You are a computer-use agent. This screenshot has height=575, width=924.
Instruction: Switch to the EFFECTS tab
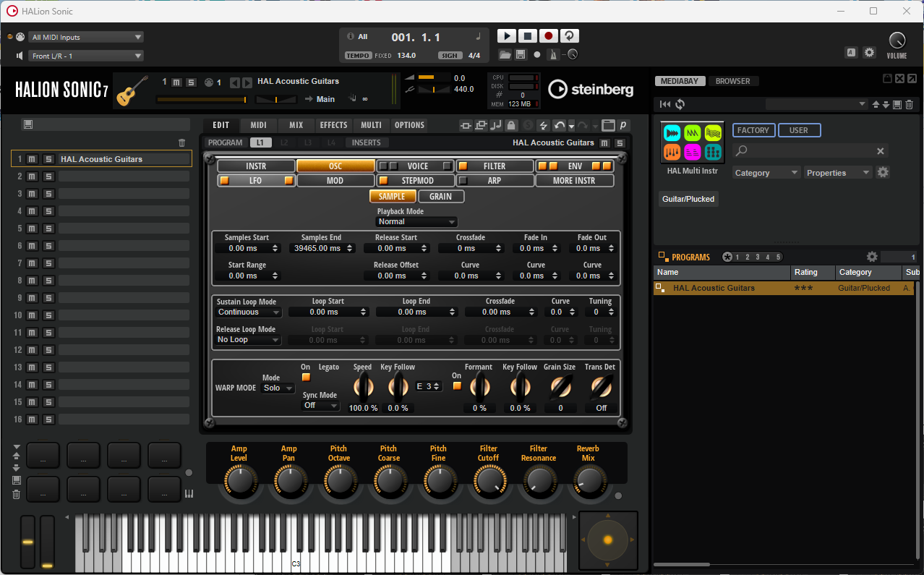click(x=334, y=125)
